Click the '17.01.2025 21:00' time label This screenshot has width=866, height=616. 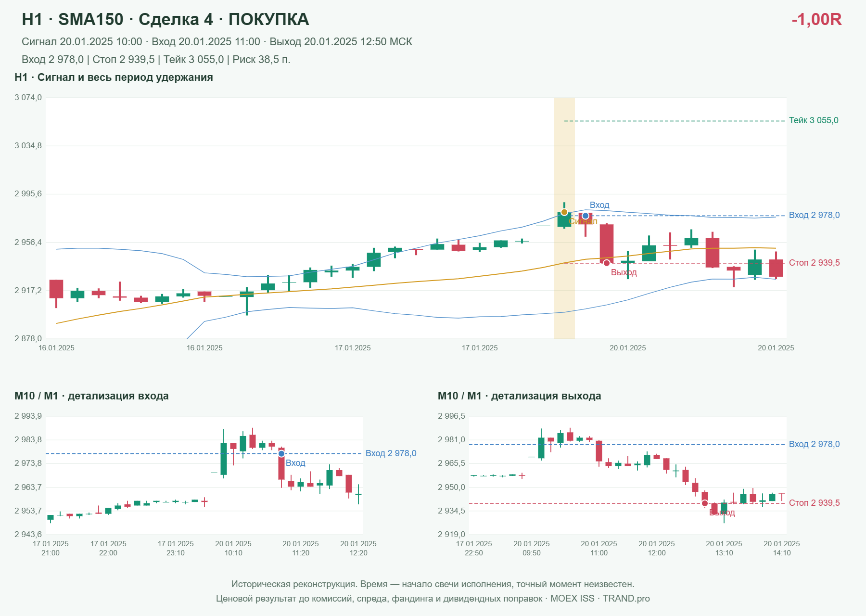click(x=51, y=548)
